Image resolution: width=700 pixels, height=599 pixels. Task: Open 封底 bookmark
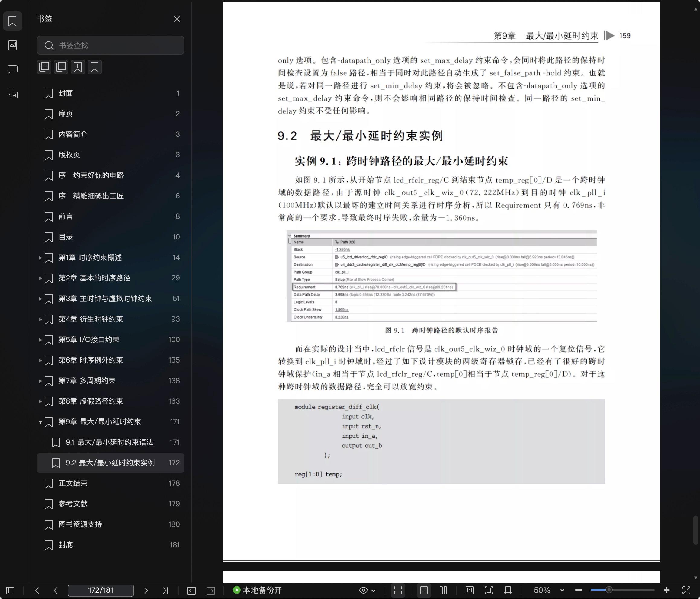pyautogui.click(x=111, y=545)
